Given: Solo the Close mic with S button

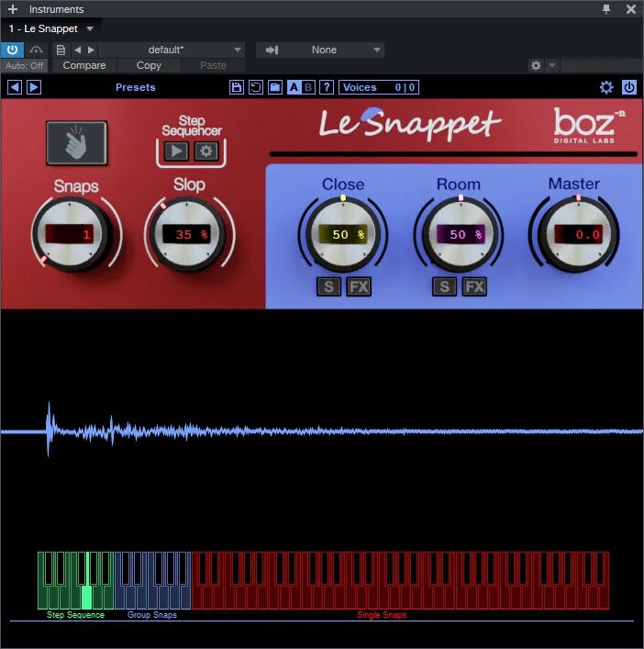Looking at the screenshot, I should point(328,286).
